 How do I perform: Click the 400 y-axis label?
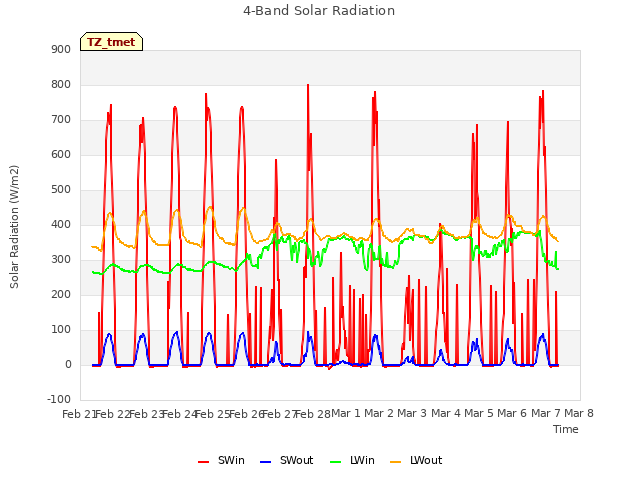coord(61,224)
